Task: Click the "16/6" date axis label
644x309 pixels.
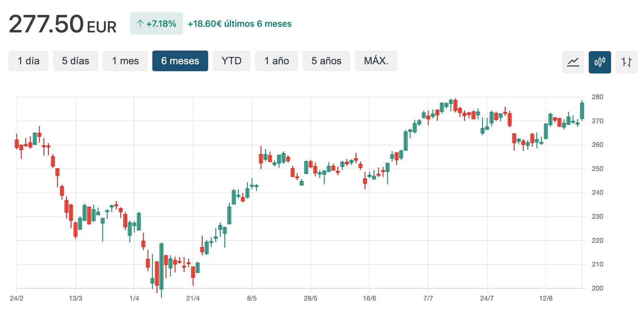Action: pos(370,297)
